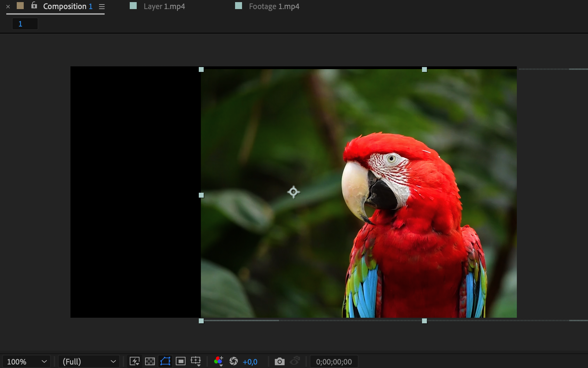Click the +0,0 exposure value
This screenshot has height=368, width=588.
(250, 362)
